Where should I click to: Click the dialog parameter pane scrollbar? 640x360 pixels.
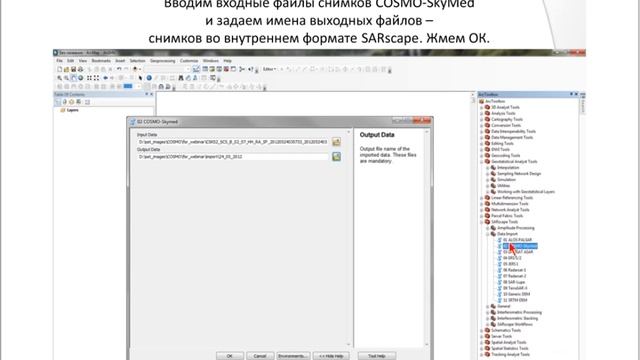(x=349, y=238)
